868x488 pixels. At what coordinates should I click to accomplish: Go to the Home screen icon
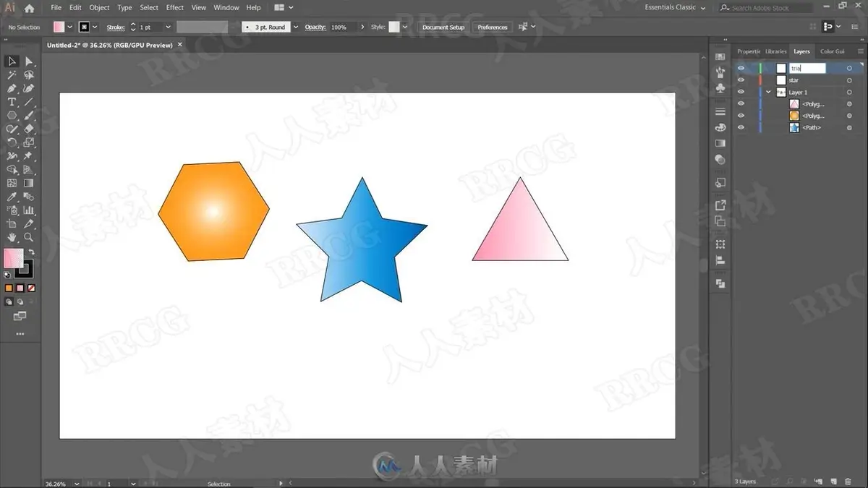pos(29,8)
